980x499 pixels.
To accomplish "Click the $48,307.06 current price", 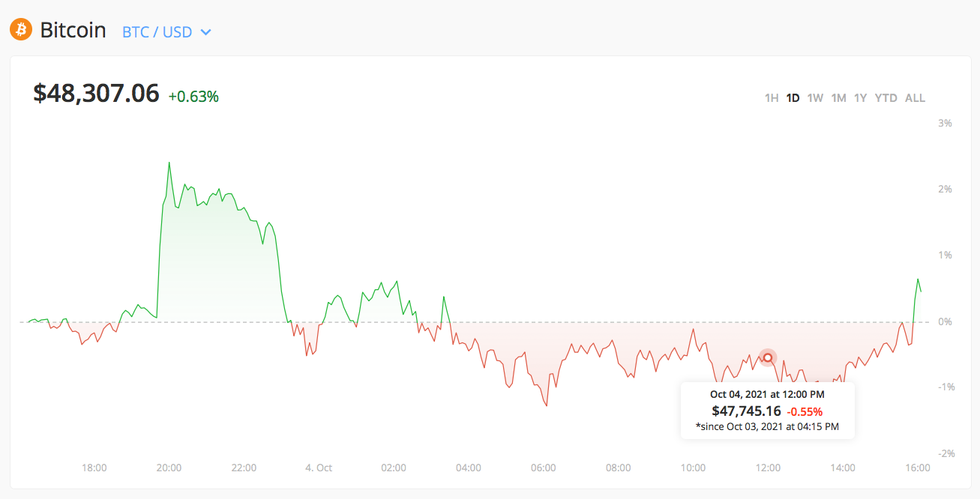I will [x=96, y=94].
